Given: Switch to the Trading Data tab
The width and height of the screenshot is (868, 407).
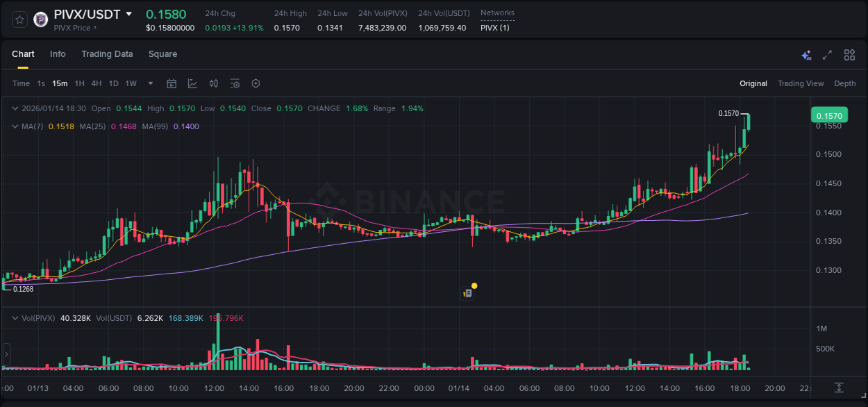Looking at the screenshot, I should coord(107,54).
